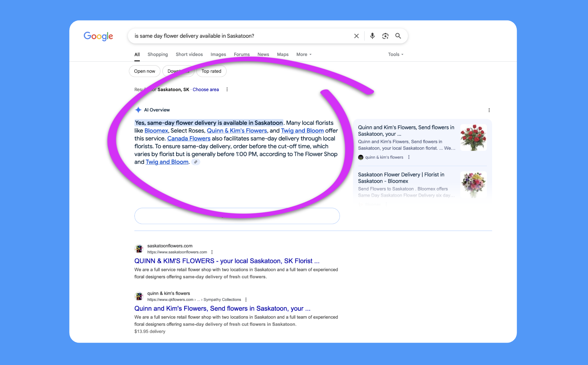The image size is (588, 365).
Task: Open Google Lens image search icon
Action: [385, 36]
